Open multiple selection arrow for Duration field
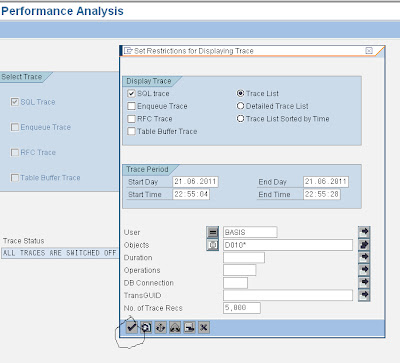The height and width of the screenshot is (363, 400). 364,257
